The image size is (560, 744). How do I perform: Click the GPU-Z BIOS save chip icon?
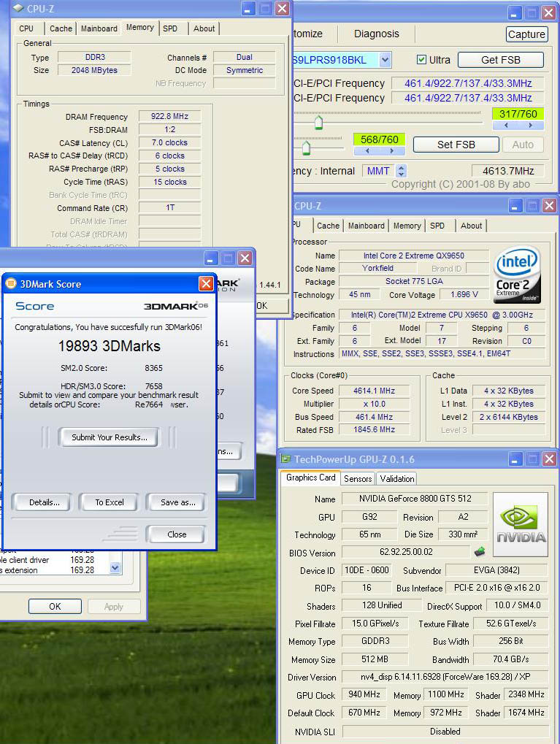coord(480,551)
